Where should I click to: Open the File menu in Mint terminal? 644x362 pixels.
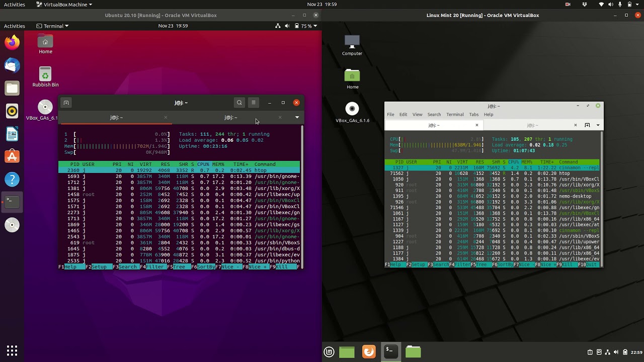click(390, 115)
